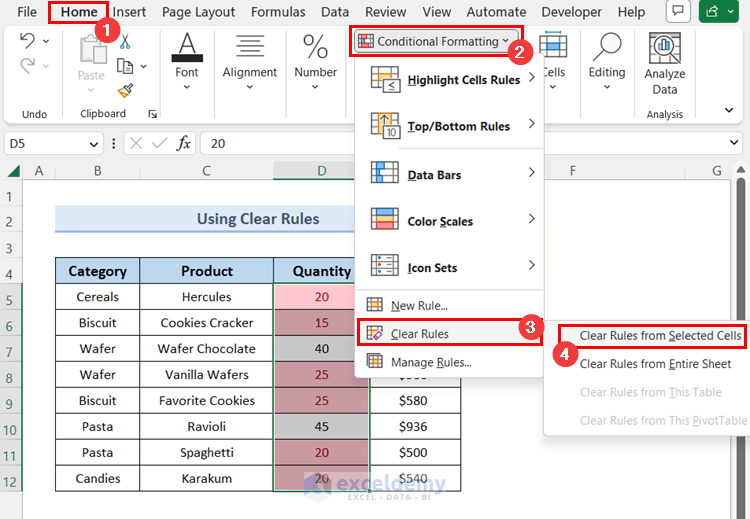Switch to the View tab
Viewport: 750px width, 519px height.
click(437, 12)
